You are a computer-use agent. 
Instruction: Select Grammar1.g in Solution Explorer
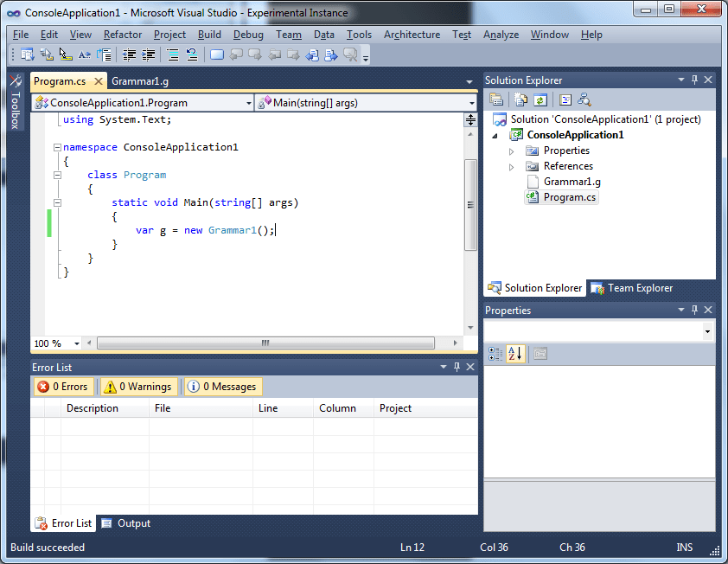(572, 182)
